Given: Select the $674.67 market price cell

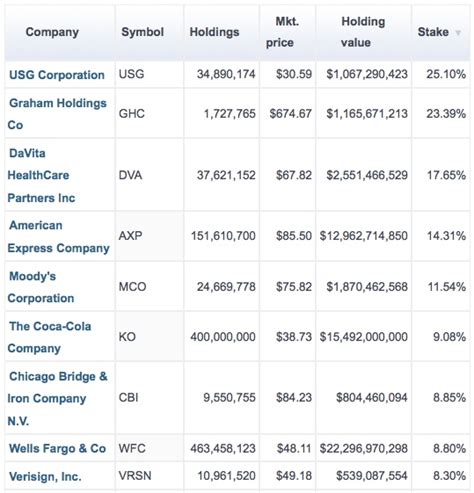Looking at the screenshot, I should pos(288,113).
